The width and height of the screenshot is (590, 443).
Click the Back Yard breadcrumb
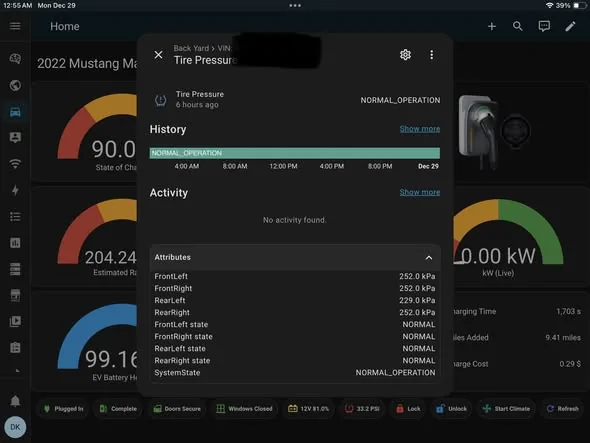[x=191, y=48]
